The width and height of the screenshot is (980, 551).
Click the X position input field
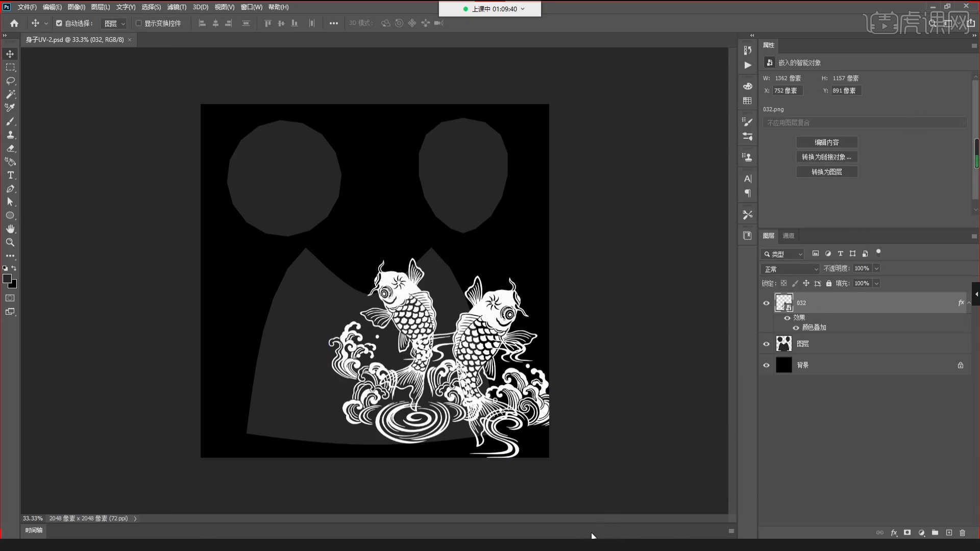pos(787,91)
